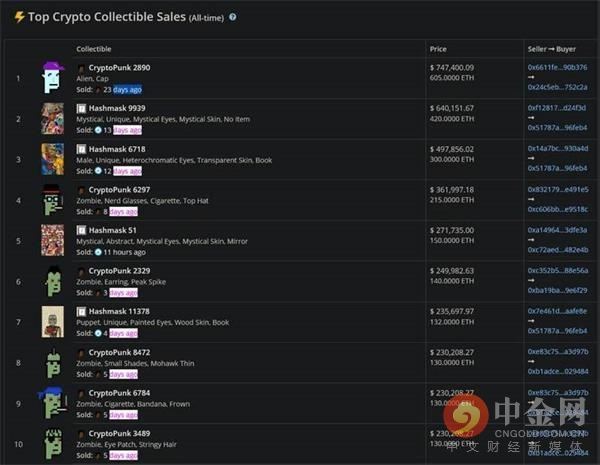Open the Hashmask 11378 title link
Screen dimensions: 600x465
click(x=119, y=312)
